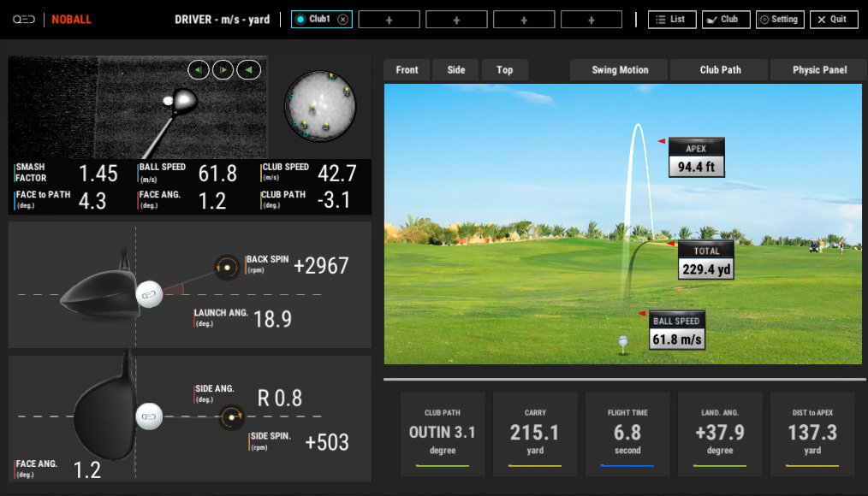
Task: Click Side Ang. value R 0.8
Action: click(280, 399)
